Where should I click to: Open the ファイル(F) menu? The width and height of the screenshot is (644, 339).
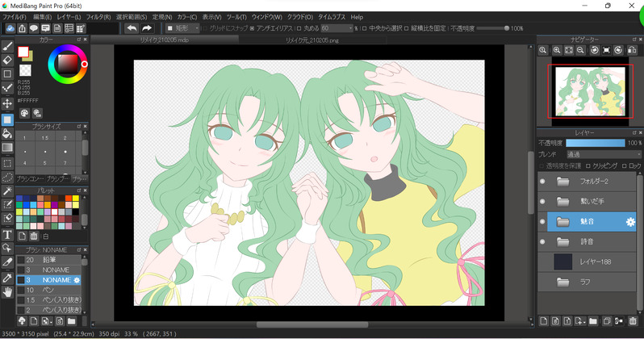[x=15, y=17]
